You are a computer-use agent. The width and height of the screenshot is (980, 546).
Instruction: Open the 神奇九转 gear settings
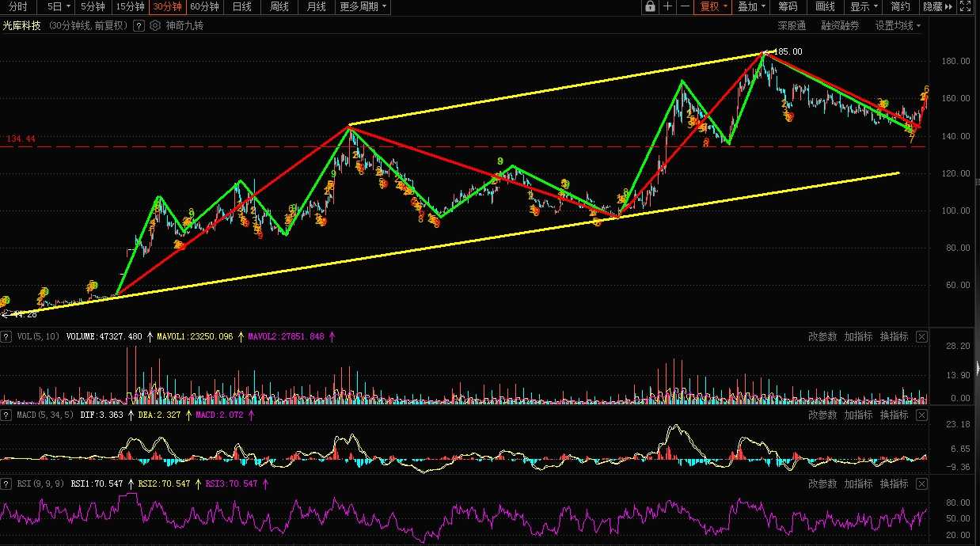coord(154,25)
